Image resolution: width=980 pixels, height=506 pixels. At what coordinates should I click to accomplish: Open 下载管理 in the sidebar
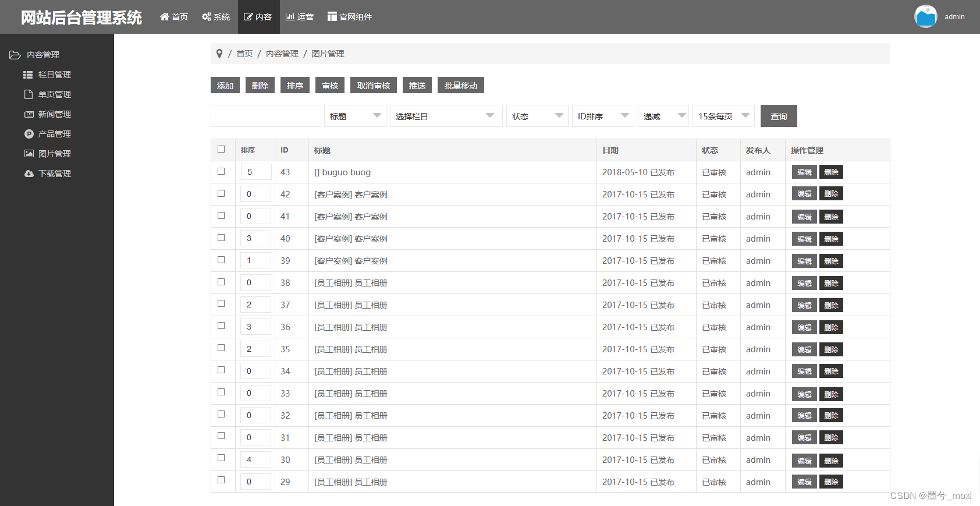(55, 174)
